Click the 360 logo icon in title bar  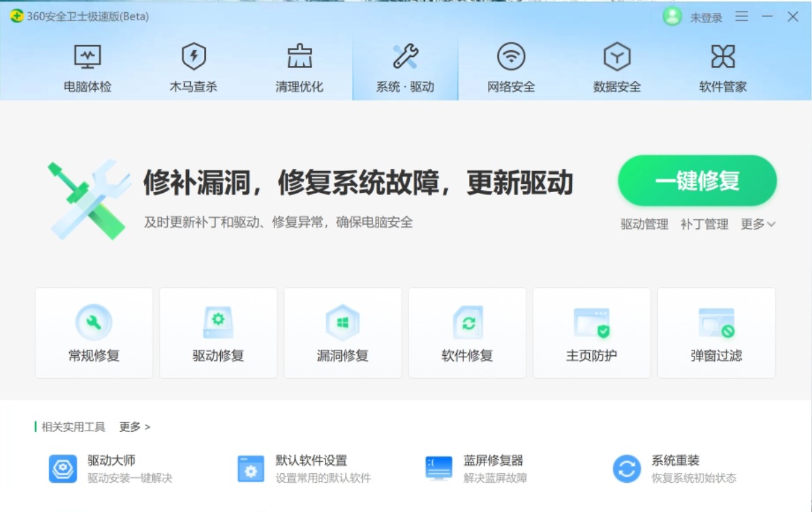(16, 16)
